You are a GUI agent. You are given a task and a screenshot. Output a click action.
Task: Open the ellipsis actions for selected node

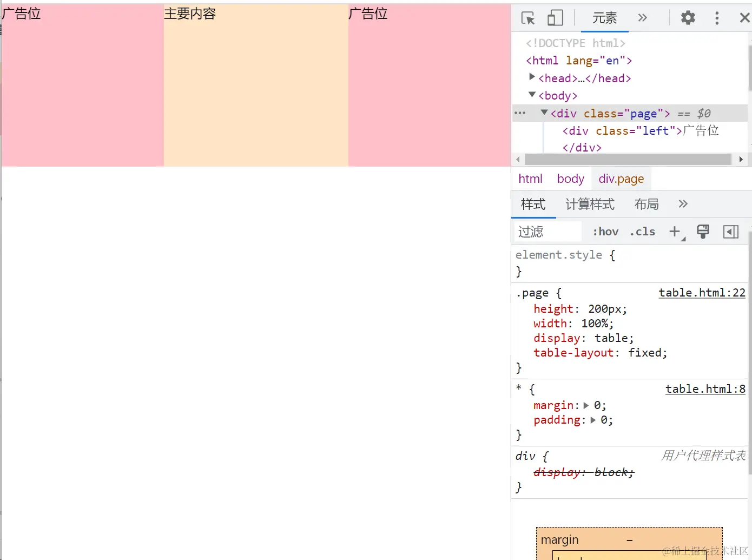[520, 113]
